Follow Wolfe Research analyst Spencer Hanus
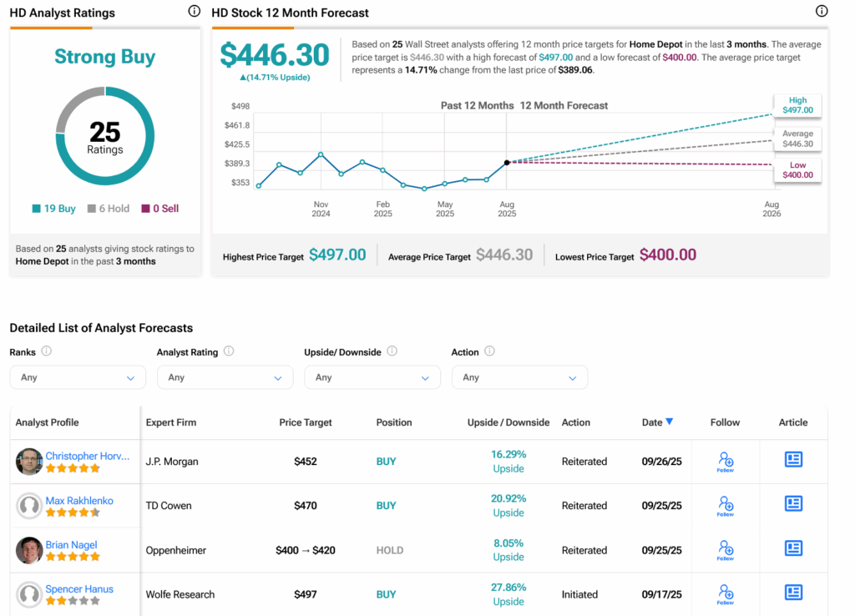 (x=725, y=594)
